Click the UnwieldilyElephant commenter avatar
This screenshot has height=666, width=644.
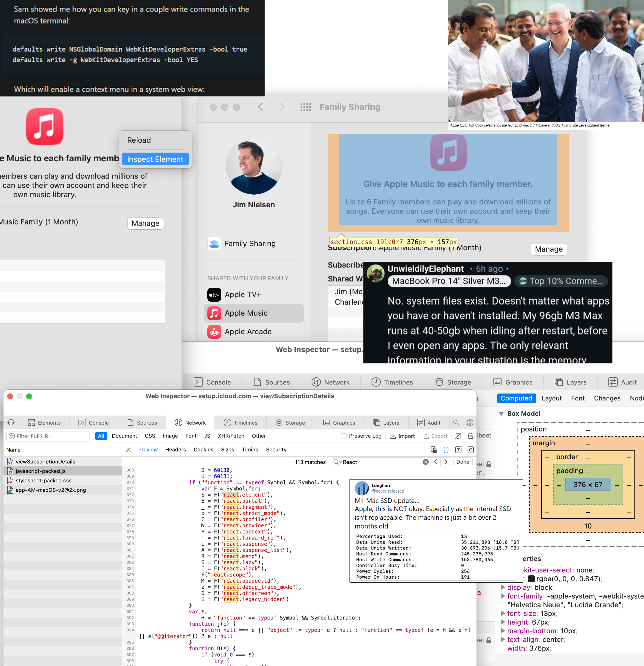(x=376, y=274)
